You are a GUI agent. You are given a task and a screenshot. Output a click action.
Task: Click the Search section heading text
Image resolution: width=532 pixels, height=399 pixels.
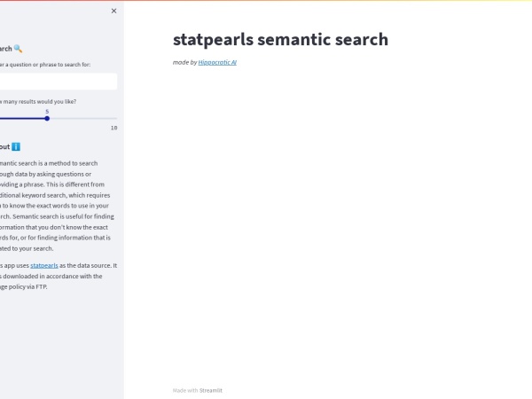[5, 49]
